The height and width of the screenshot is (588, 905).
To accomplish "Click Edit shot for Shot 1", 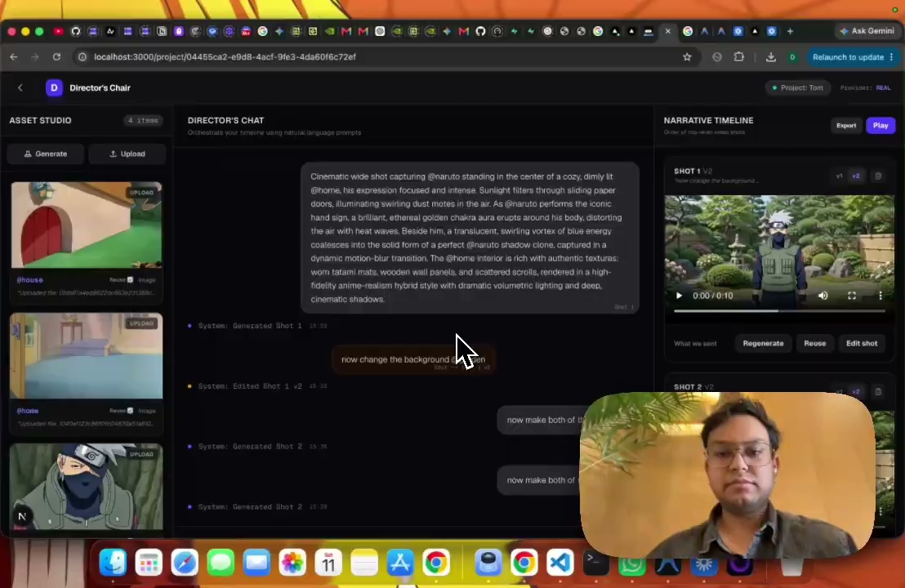I will tap(862, 343).
